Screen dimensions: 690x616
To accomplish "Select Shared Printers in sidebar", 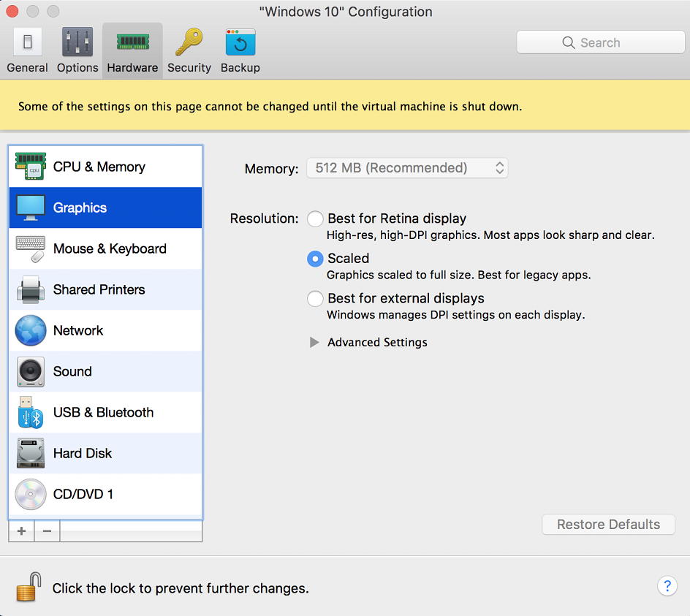I will tap(105, 289).
